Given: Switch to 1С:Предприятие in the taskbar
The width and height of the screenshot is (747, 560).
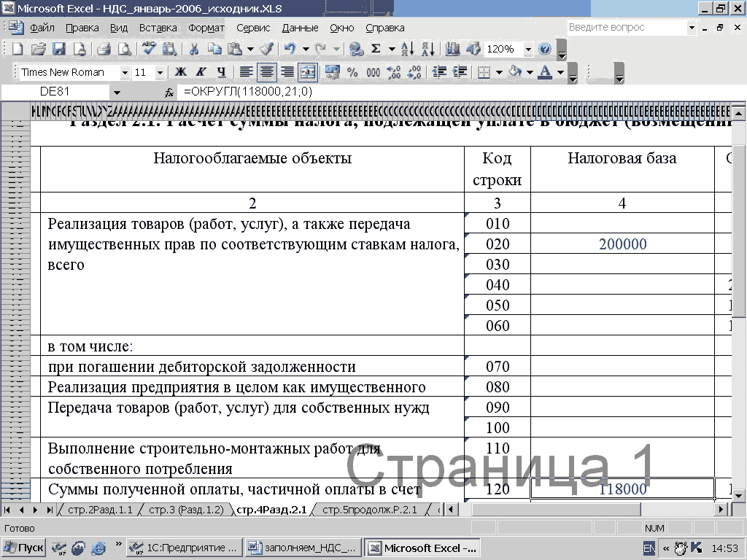Looking at the screenshot, I should pos(184,548).
